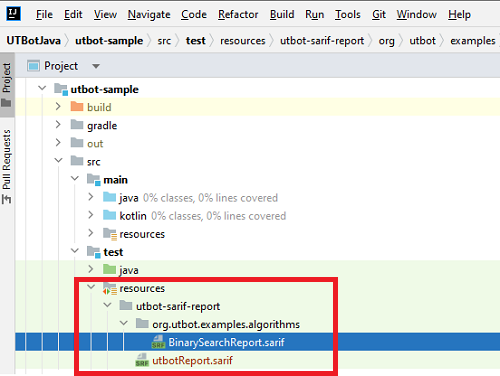Click the utbot-sarif-report breadcrumb

coord(322,41)
